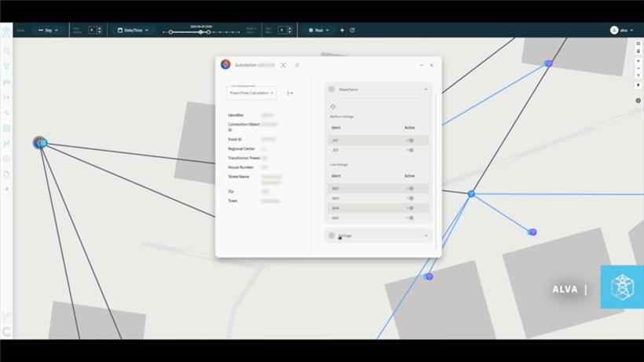644x362 pixels.
Task: Open the Date/Time picker
Action: coord(133,30)
